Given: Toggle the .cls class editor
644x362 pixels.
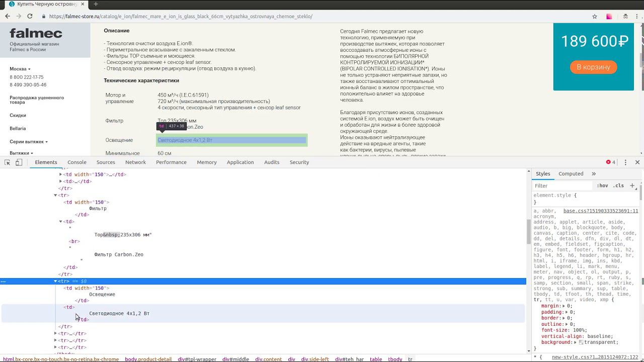Looking at the screenshot, I should pyautogui.click(x=618, y=186).
